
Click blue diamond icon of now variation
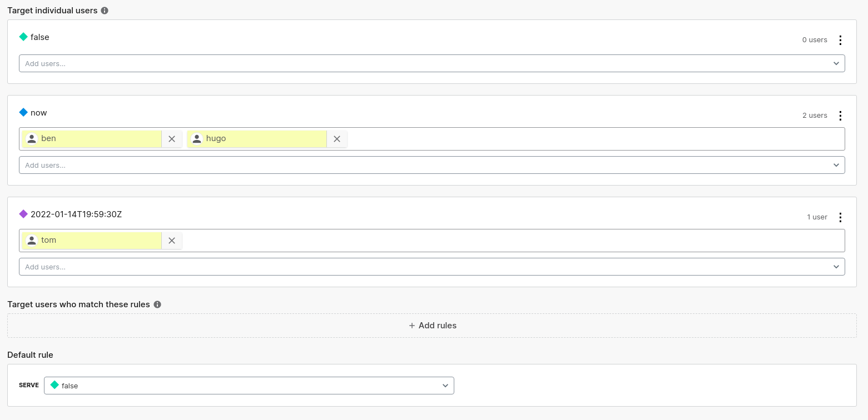coord(23,112)
